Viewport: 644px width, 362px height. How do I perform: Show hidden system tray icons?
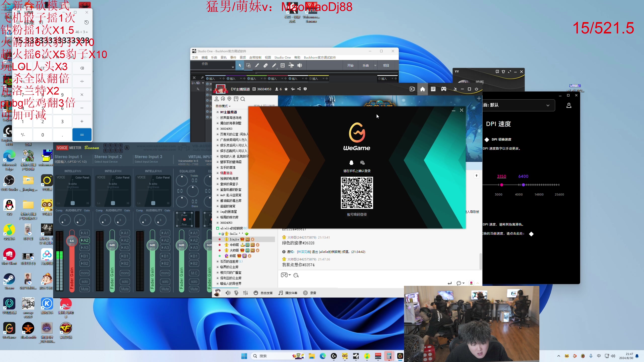point(559,356)
